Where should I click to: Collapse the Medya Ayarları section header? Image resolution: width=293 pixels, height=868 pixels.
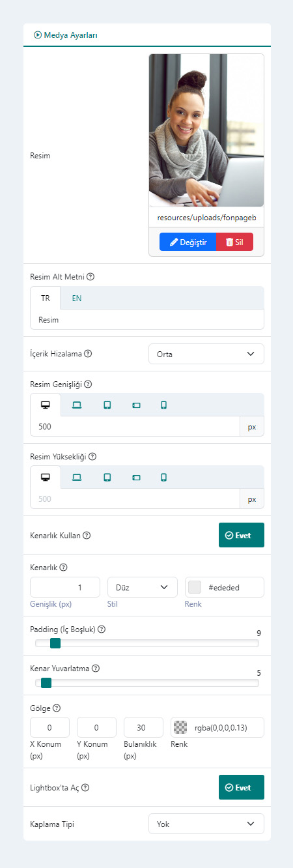tap(65, 35)
